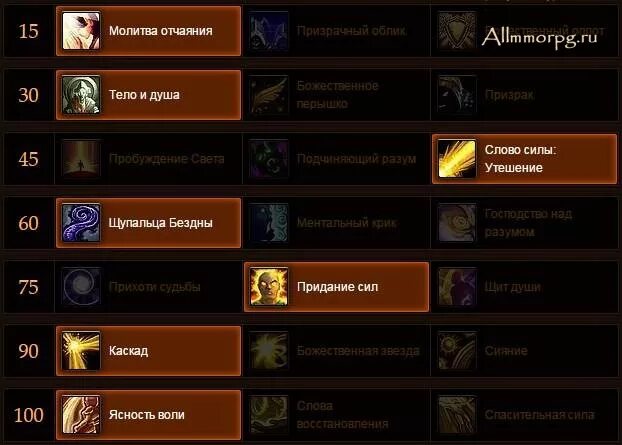
Task: Click the dimmed Ментальный крик icon
Action: coord(269,223)
